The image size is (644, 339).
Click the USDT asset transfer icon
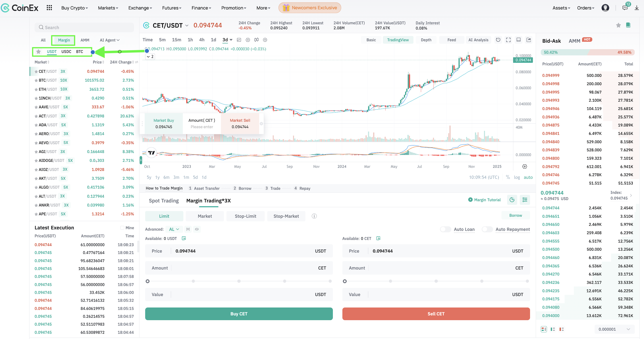[184, 238]
